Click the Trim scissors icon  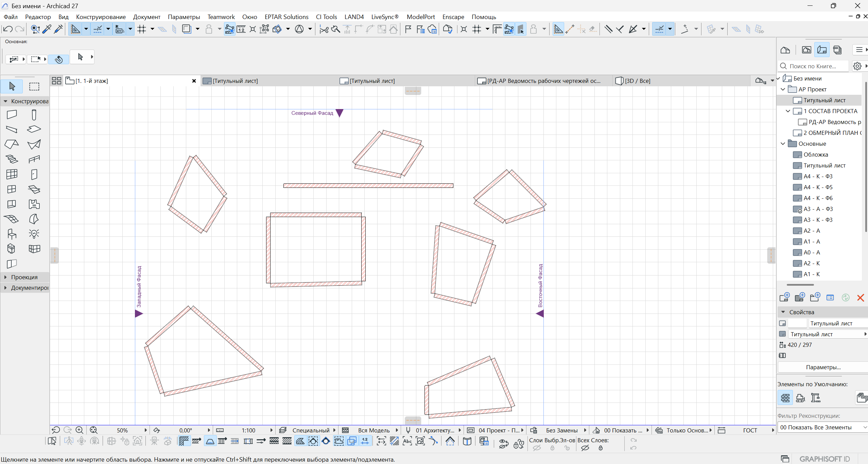tap(324, 29)
